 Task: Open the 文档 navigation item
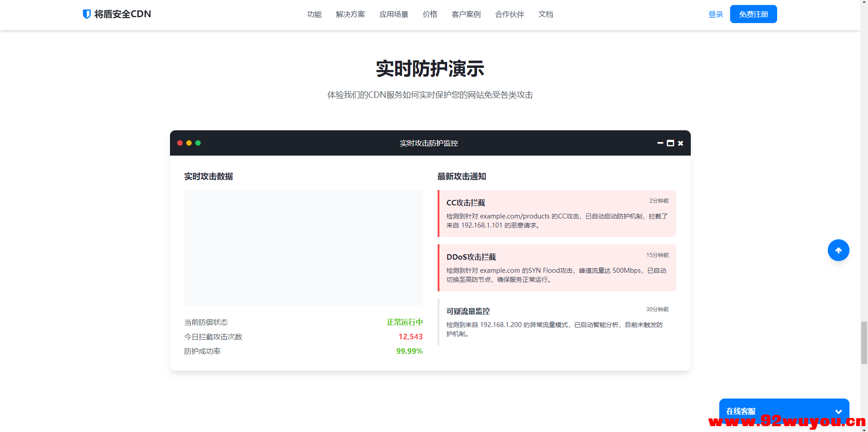coord(545,14)
